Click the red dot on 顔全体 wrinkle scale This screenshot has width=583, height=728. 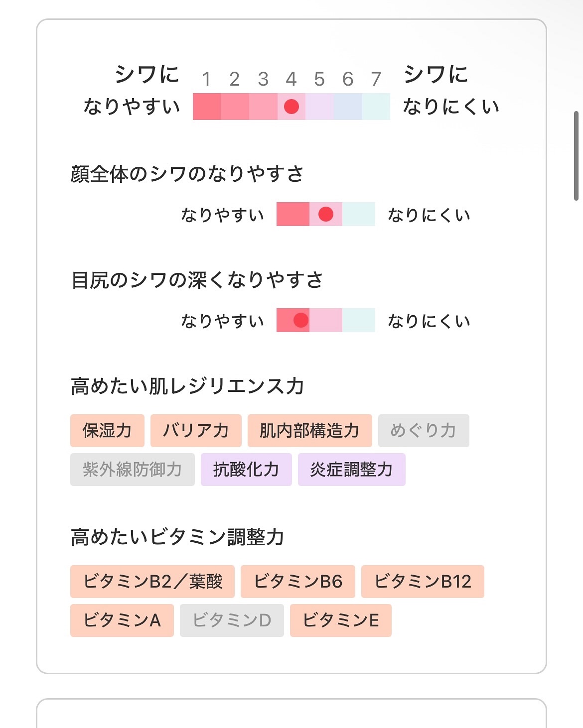coord(326,214)
